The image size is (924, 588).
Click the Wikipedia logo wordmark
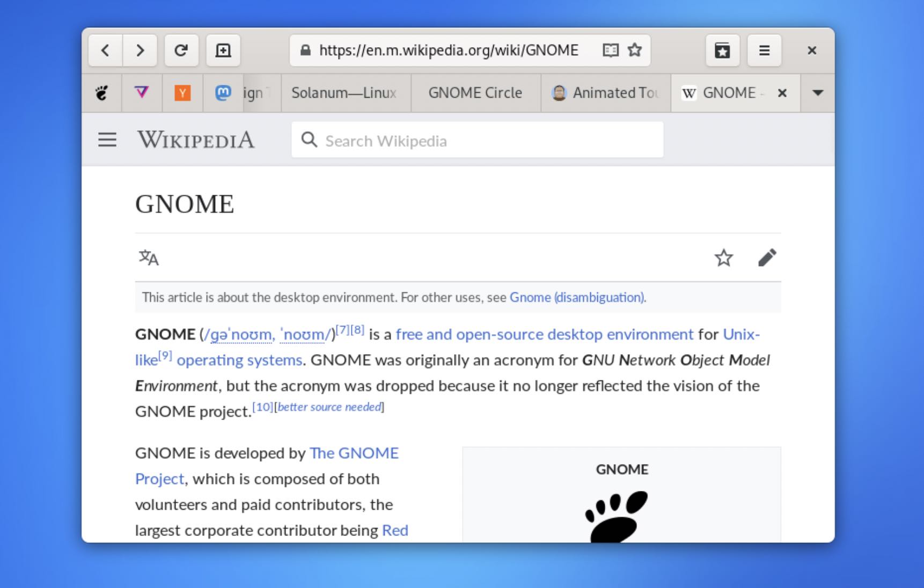click(x=196, y=140)
